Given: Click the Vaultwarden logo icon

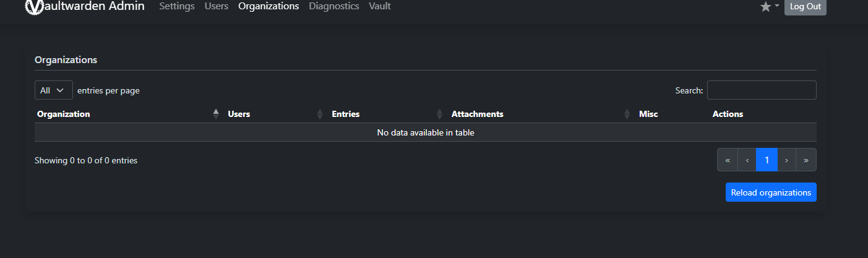Looking at the screenshot, I should 33,6.
